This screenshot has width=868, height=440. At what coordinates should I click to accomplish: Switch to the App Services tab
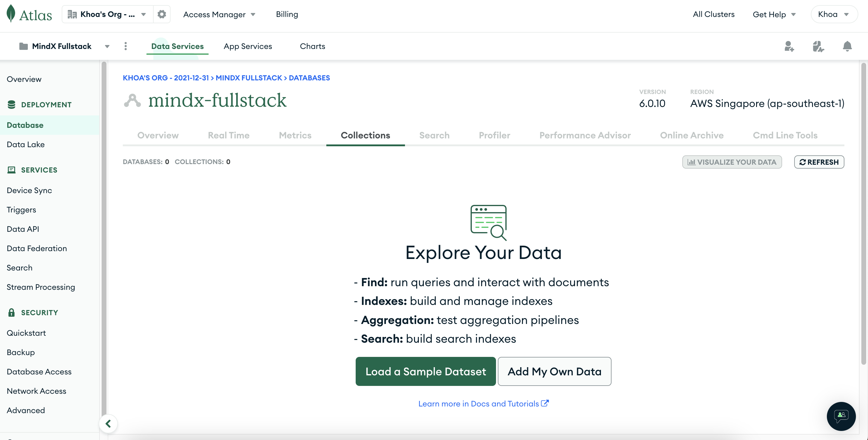click(248, 46)
